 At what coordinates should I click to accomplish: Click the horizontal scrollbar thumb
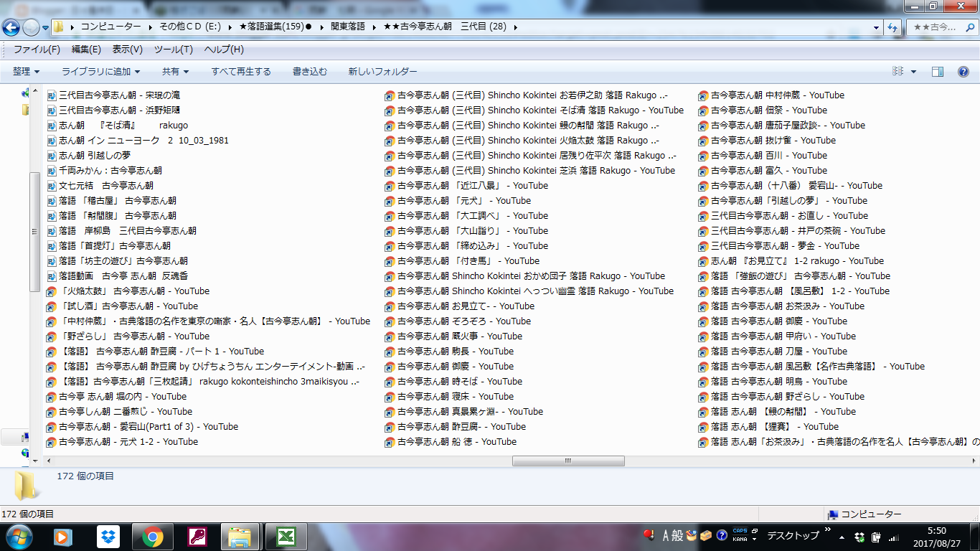click(x=568, y=461)
